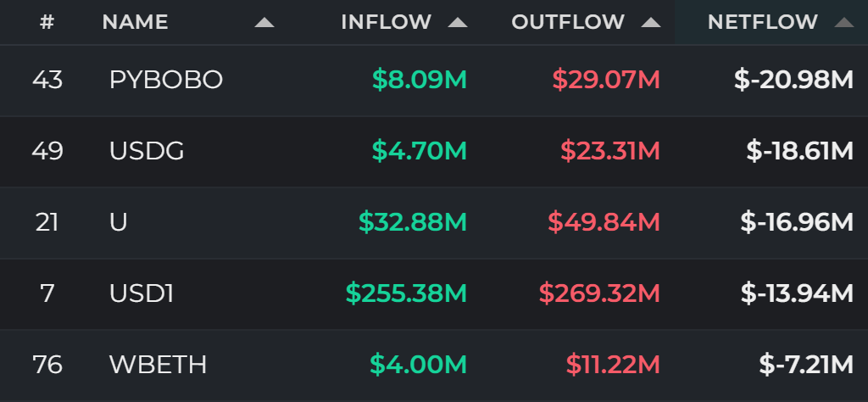Select the NETFLOW column header text
The height and width of the screenshot is (402, 868).
click(x=763, y=22)
